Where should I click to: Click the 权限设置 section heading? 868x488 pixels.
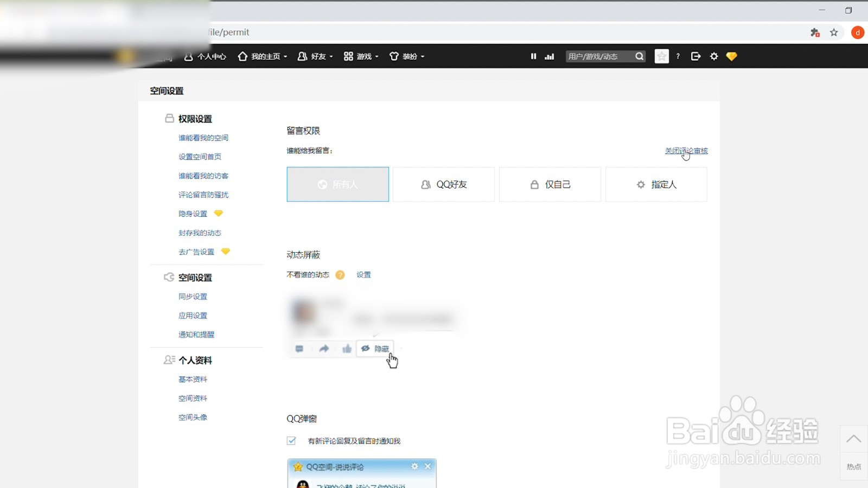click(x=195, y=119)
